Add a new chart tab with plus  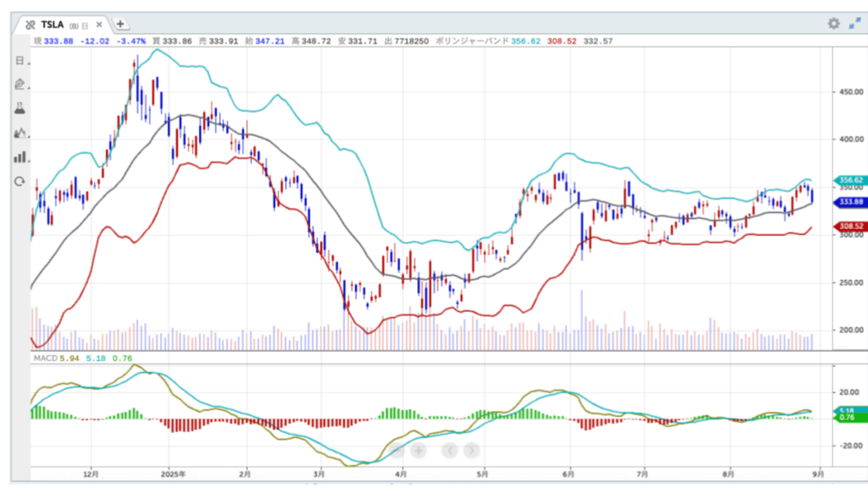(121, 25)
